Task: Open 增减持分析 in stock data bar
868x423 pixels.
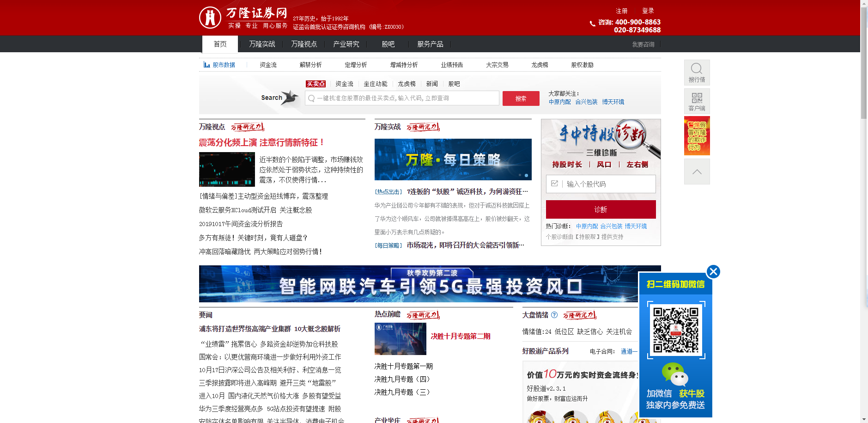Action: click(404, 65)
